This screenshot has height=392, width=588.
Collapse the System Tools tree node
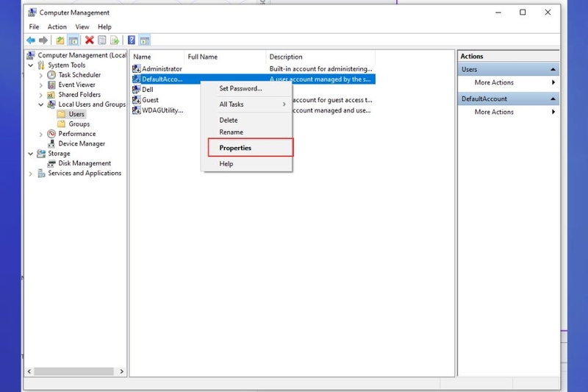(31, 65)
